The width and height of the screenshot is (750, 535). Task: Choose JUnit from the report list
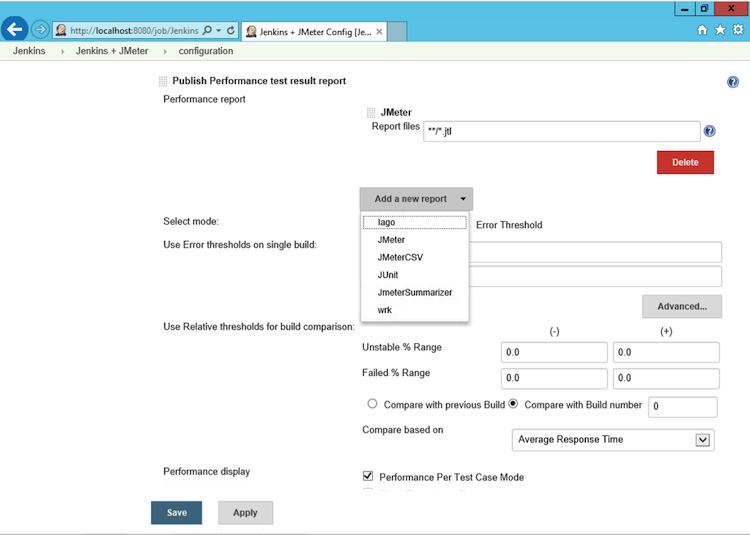click(x=414, y=275)
